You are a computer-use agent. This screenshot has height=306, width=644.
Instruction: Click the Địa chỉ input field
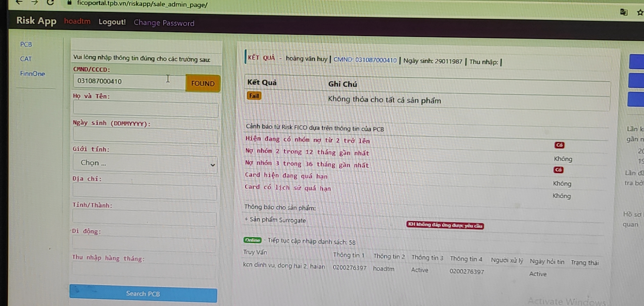(145, 192)
